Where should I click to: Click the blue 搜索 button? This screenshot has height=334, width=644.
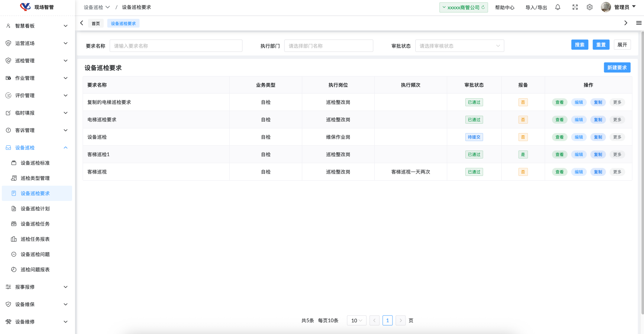tap(579, 45)
